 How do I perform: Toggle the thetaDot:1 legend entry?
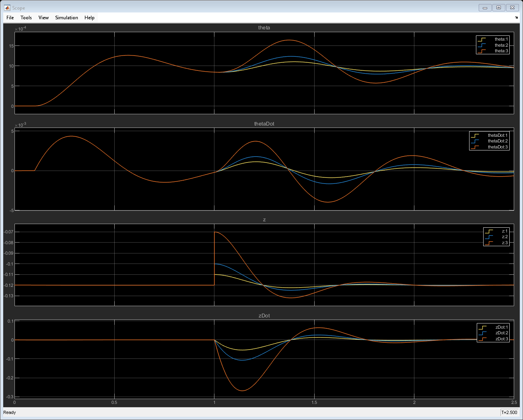498,136
